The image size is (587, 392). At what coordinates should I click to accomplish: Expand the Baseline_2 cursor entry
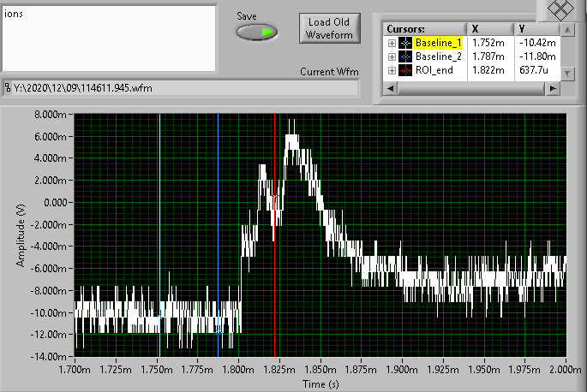pyautogui.click(x=392, y=56)
